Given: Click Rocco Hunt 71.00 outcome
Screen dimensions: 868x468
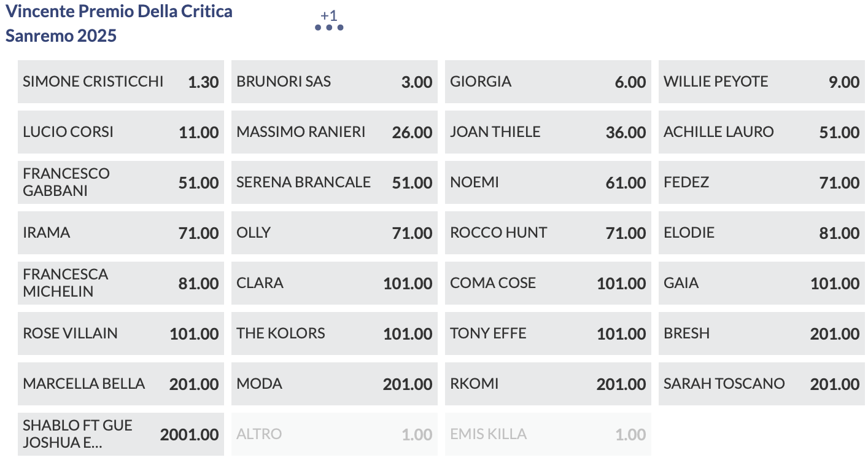Looking at the screenshot, I should pos(548,233).
